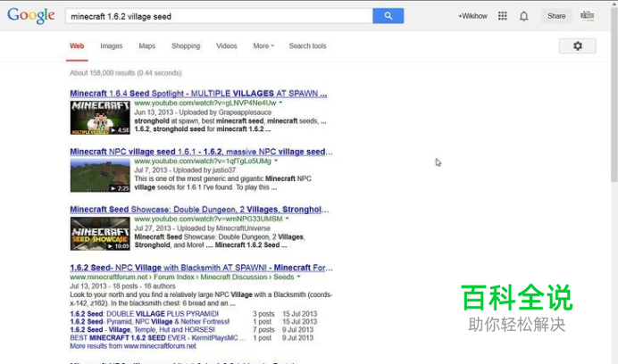Expand arrow beside wmNPG33UMSM YouTube URL
Viewport: 618px width, 364px height.
coord(287,219)
